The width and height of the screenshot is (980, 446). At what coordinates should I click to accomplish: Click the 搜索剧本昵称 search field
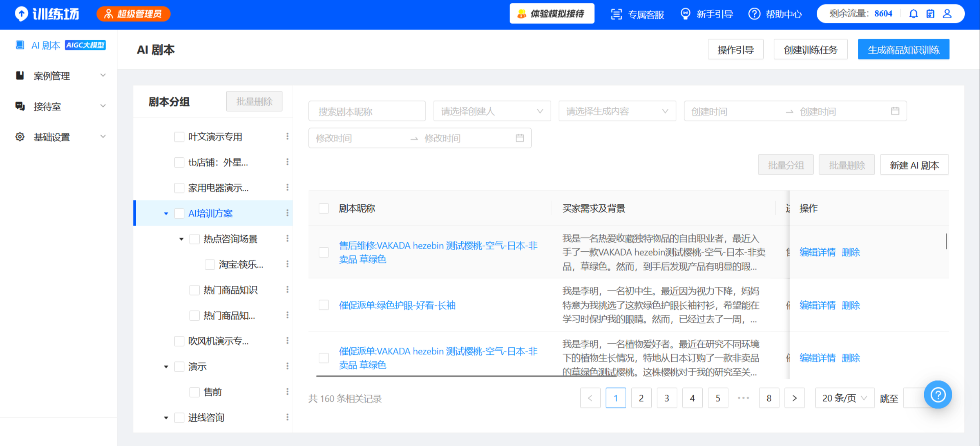367,111
